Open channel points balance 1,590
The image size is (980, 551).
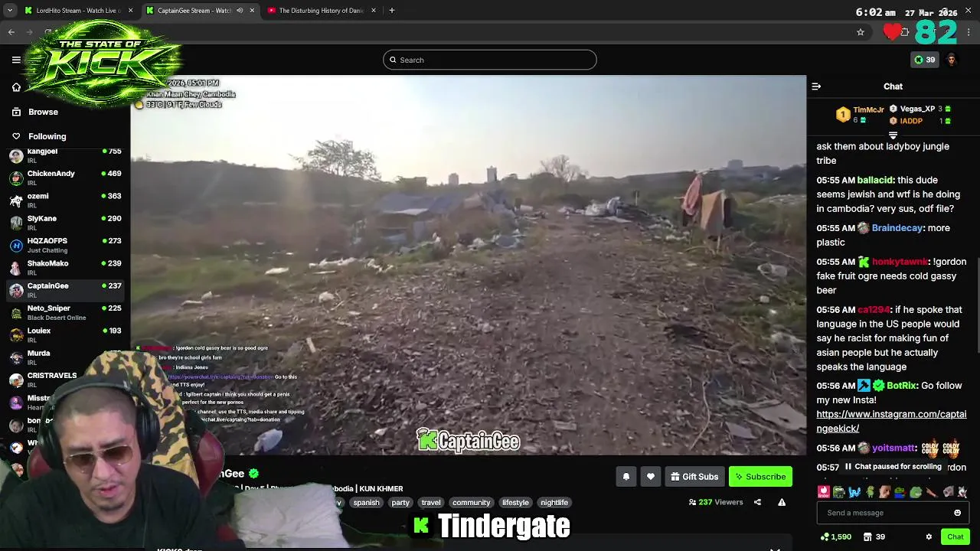tap(835, 536)
